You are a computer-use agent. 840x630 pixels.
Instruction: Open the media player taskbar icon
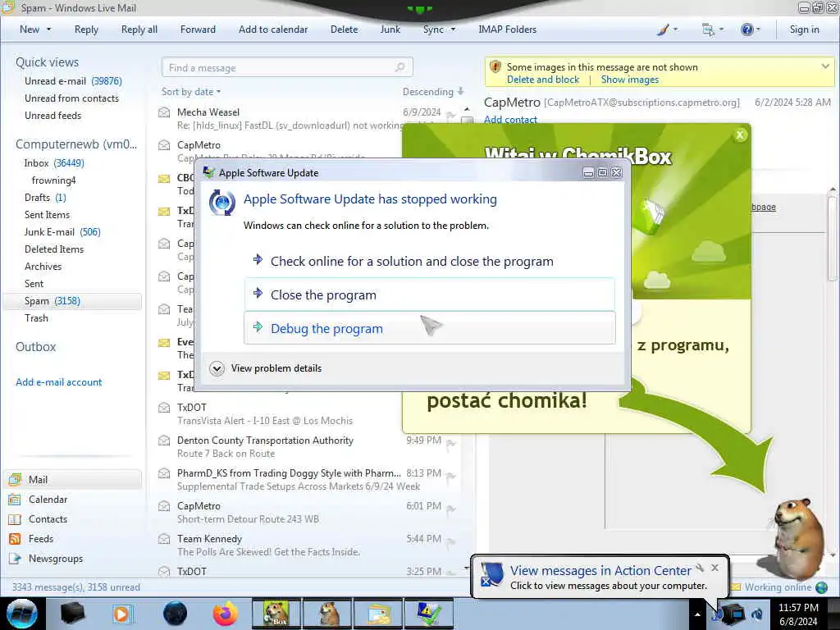tap(122, 614)
